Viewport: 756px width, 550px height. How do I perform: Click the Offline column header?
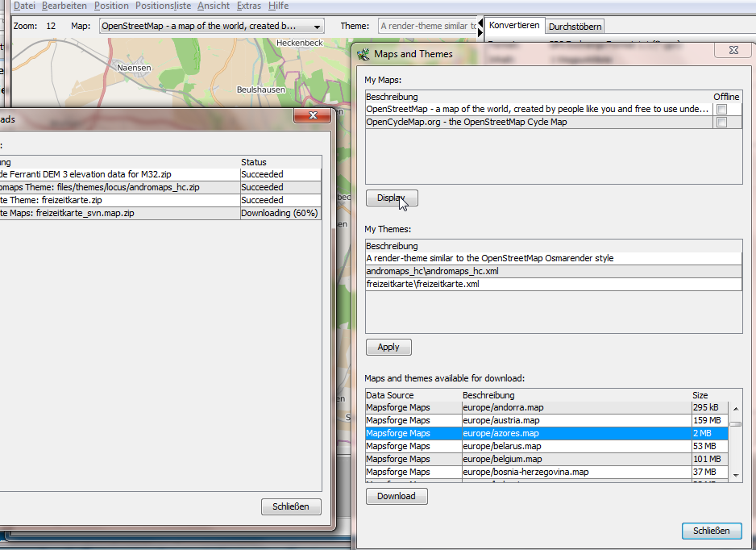[x=726, y=97]
